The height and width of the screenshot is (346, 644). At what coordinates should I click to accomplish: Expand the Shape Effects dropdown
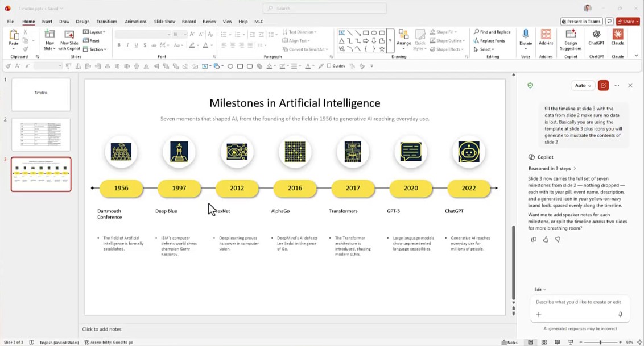[447, 49]
